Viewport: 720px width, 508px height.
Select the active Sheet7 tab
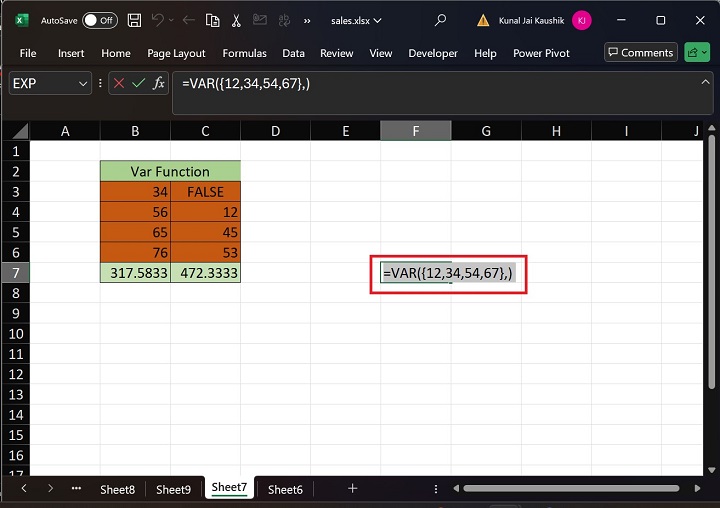pyautogui.click(x=229, y=487)
